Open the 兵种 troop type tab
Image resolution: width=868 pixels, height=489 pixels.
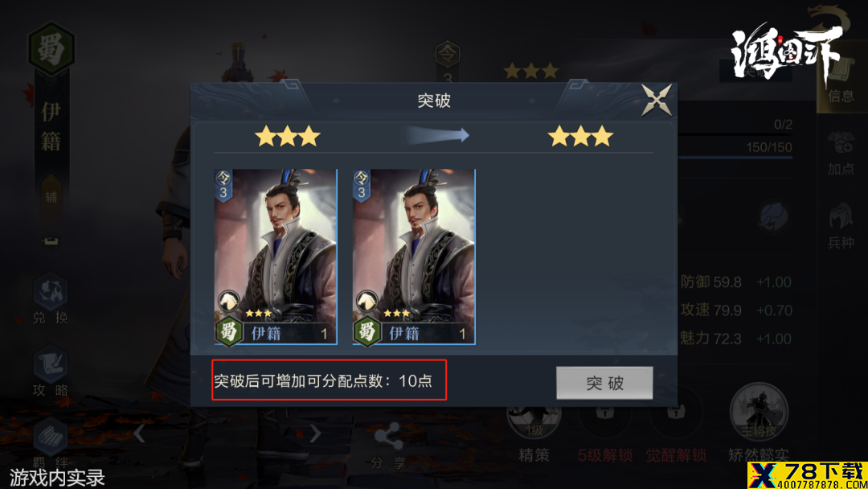841,226
